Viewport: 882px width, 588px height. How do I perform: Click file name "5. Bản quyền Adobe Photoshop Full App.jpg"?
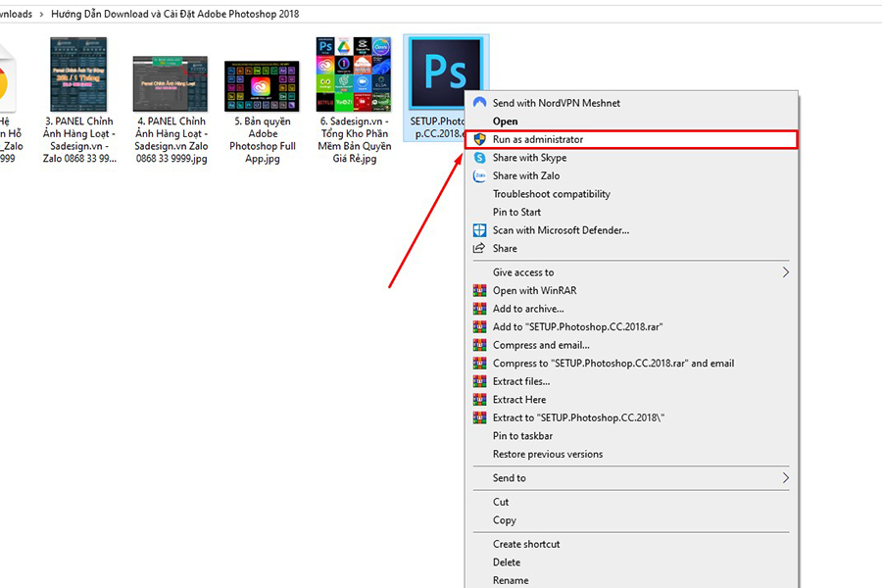click(262, 139)
